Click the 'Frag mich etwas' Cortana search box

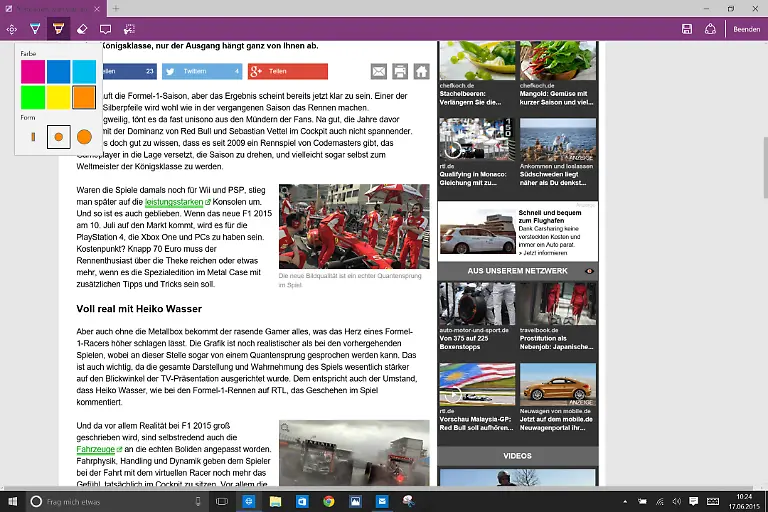[120, 501]
